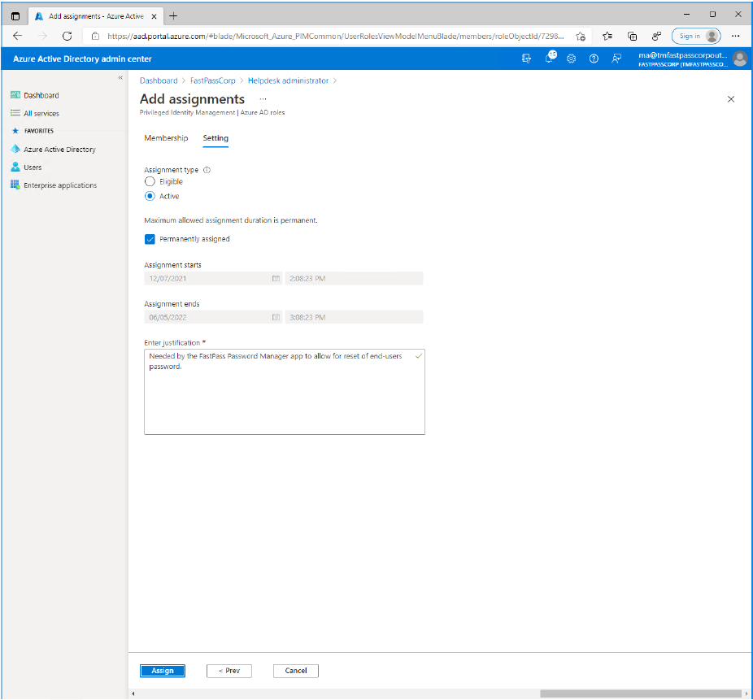Switch to the Membership tab

click(166, 138)
